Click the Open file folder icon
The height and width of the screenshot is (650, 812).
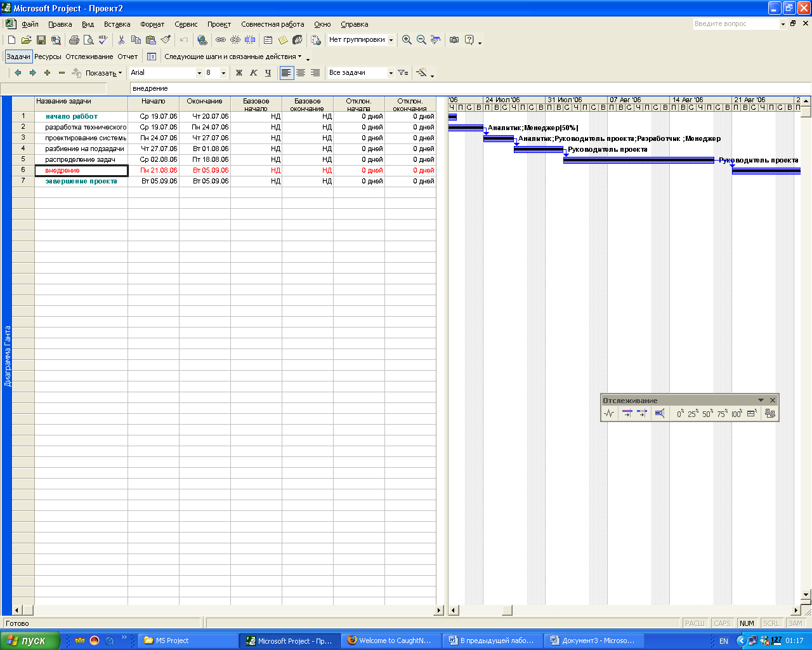[26, 40]
